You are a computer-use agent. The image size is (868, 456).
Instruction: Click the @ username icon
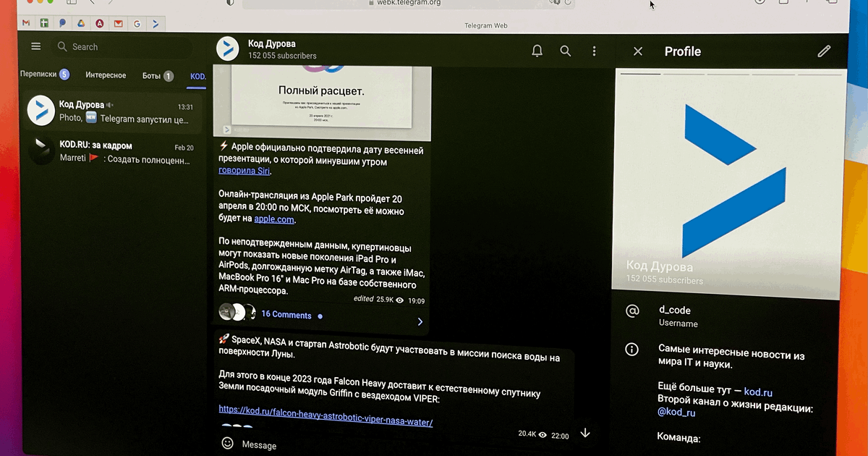tap(632, 311)
